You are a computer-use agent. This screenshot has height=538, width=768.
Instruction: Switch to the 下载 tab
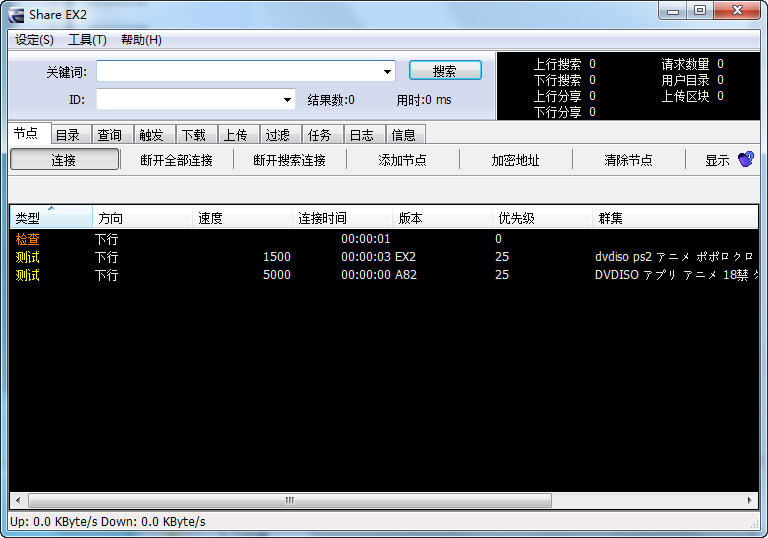(194, 135)
